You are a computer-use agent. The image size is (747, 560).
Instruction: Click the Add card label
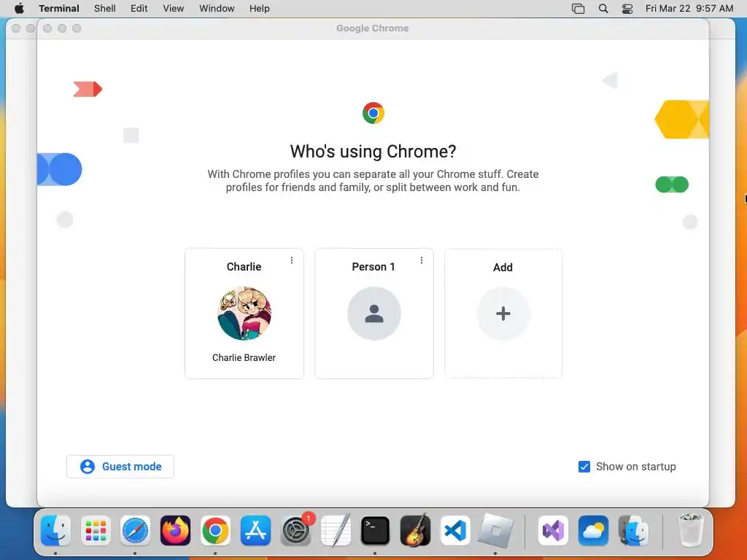pos(503,267)
